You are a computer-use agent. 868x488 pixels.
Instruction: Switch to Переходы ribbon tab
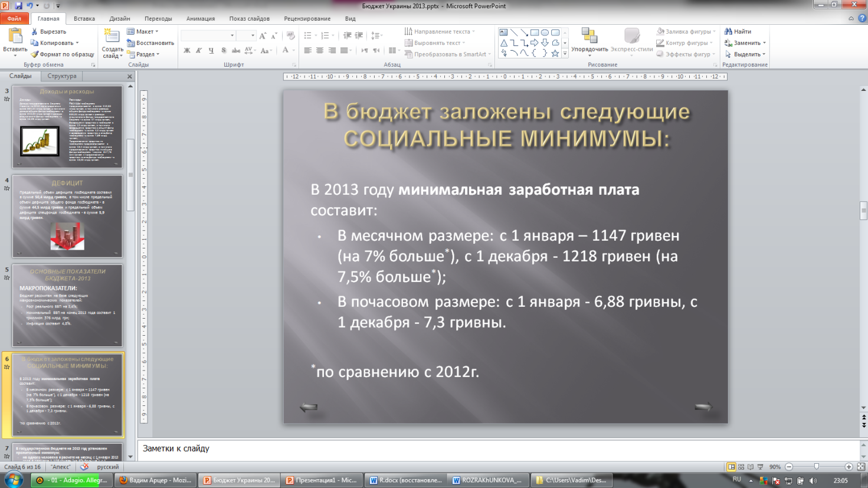[x=158, y=18]
